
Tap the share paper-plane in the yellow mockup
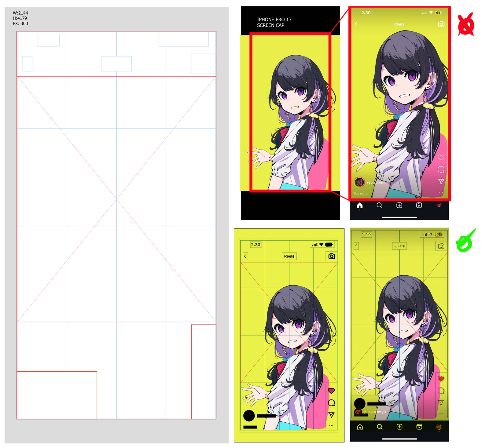click(331, 415)
